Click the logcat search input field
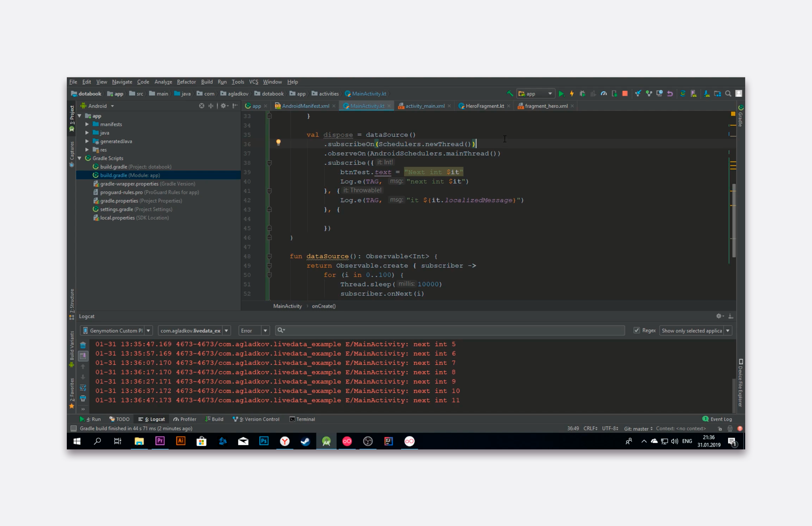The height and width of the screenshot is (526, 812). pos(453,330)
